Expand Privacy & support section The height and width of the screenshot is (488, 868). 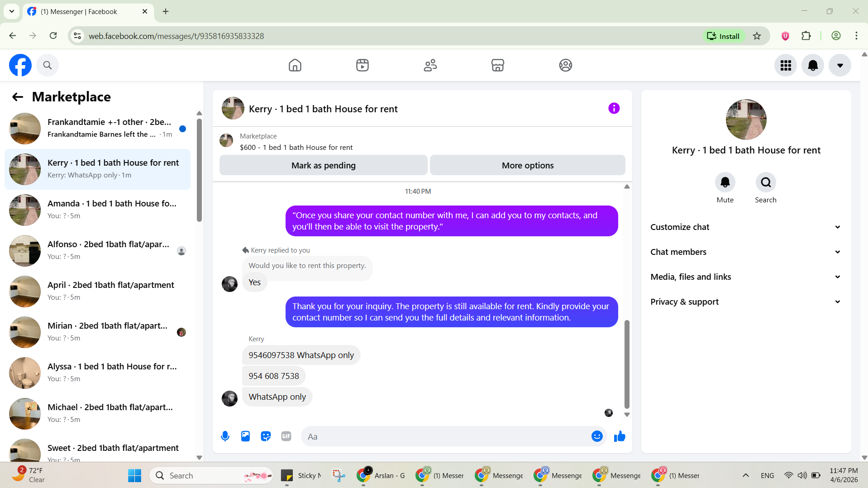click(x=746, y=302)
